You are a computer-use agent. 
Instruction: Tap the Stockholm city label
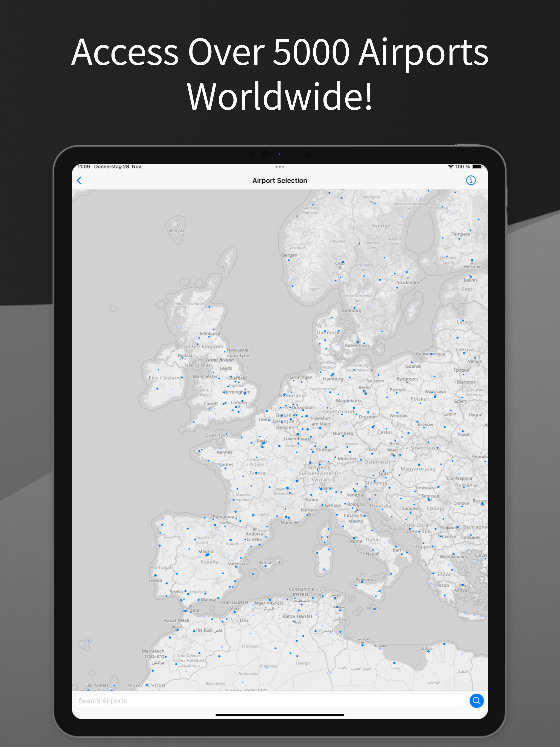pyautogui.click(x=408, y=282)
